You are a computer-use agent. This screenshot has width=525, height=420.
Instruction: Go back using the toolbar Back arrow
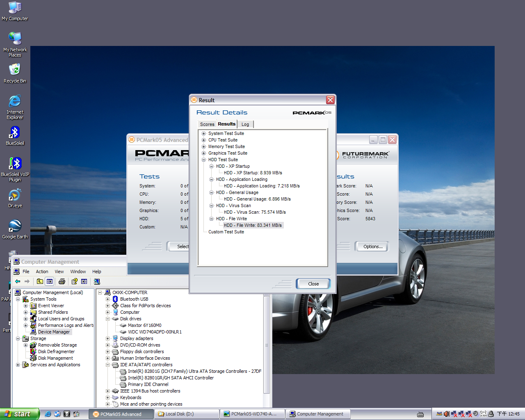pyautogui.click(x=18, y=281)
